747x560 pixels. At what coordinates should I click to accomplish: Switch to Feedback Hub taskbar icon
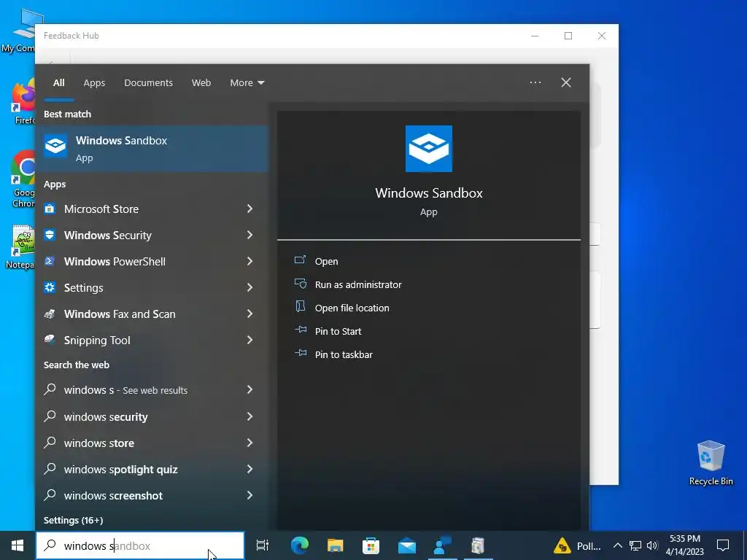pos(443,545)
